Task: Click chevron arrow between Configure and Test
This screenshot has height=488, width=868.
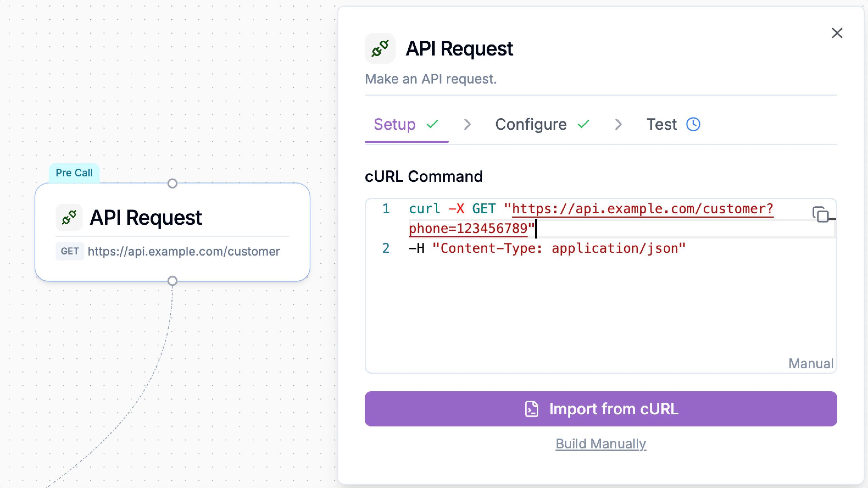Action: (x=618, y=124)
